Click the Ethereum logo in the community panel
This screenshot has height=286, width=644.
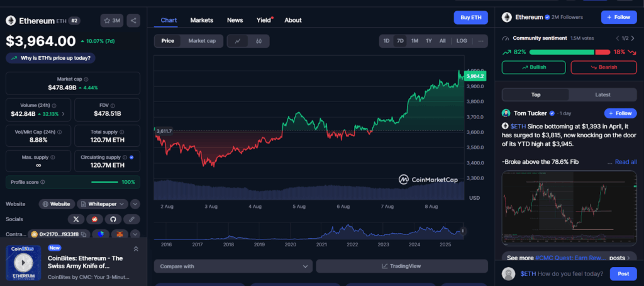(506, 17)
